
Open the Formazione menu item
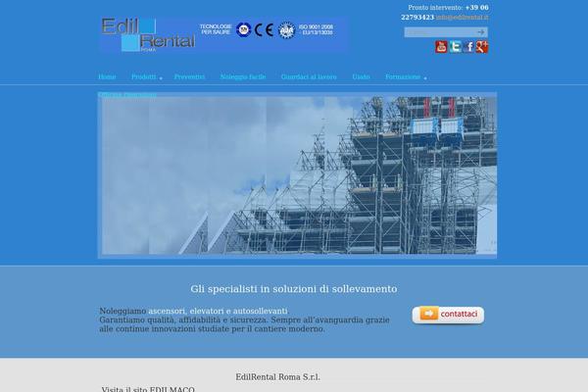coord(403,76)
